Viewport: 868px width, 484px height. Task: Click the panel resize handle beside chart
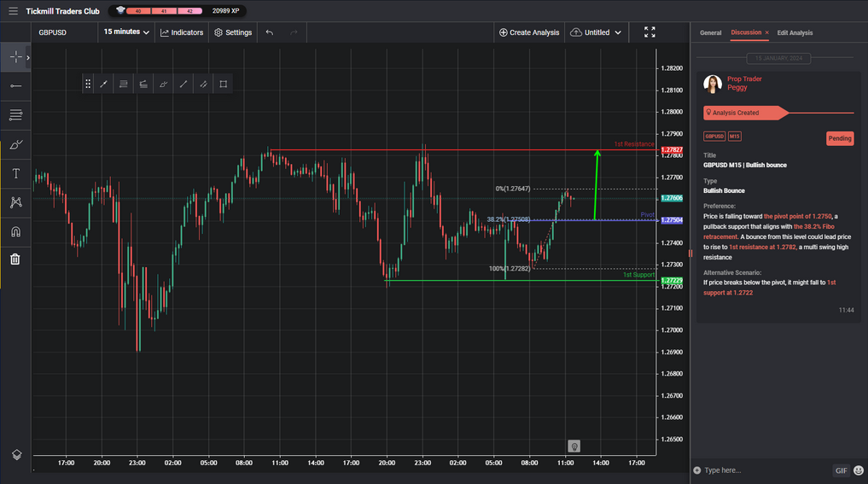point(690,253)
